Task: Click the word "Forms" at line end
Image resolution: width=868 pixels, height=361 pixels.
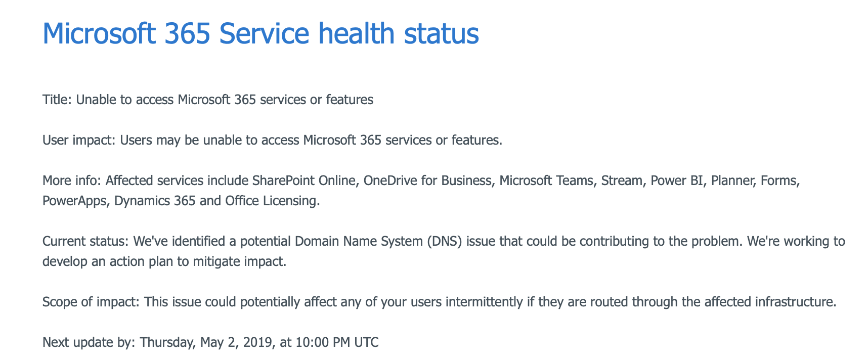Action: (x=778, y=180)
